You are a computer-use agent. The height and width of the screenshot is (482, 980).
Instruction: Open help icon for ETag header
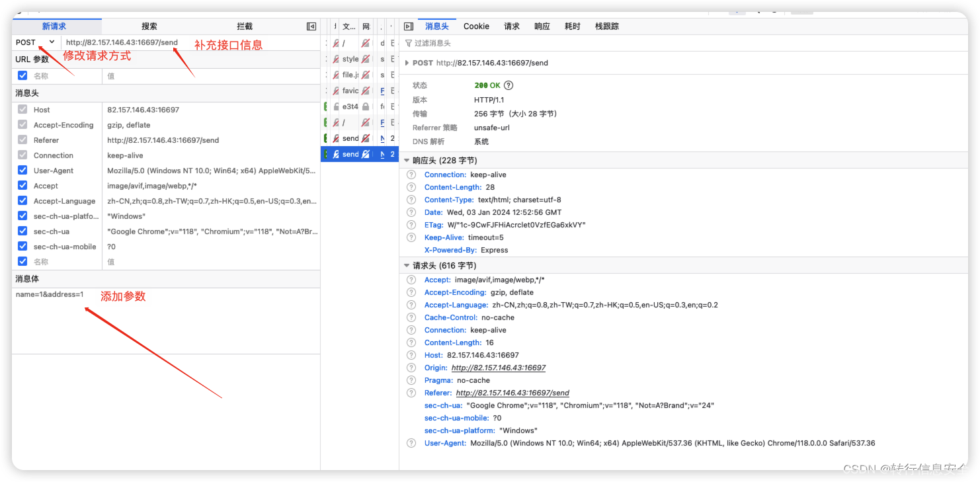tap(411, 225)
